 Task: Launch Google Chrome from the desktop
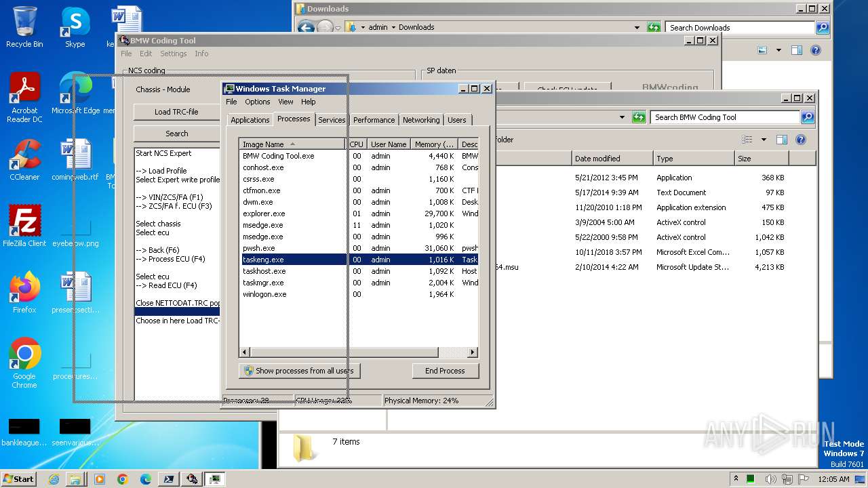point(24,363)
